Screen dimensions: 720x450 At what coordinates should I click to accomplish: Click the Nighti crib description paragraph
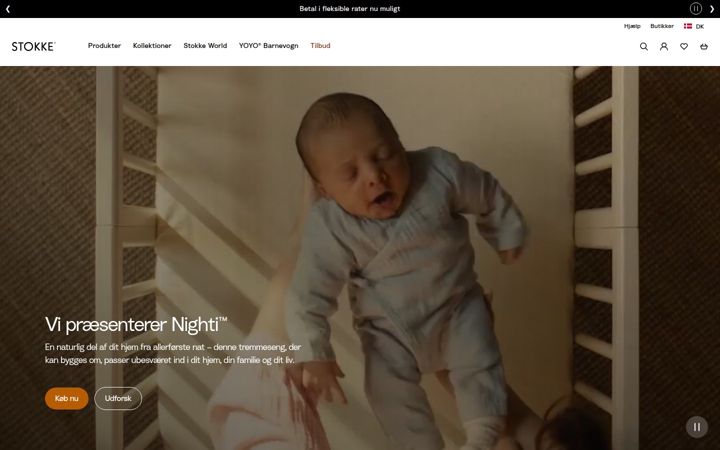(173, 354)
